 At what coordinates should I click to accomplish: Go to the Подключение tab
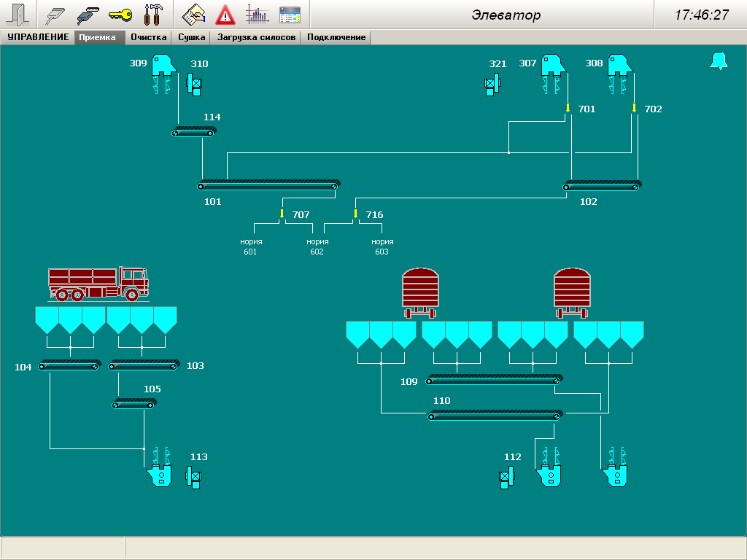tap(336, 37)
